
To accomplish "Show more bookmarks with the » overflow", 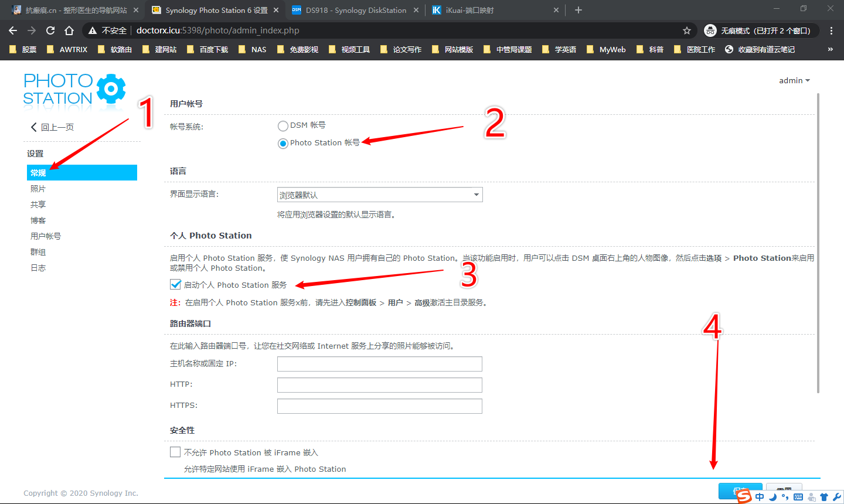I will (x=831, y=49).
